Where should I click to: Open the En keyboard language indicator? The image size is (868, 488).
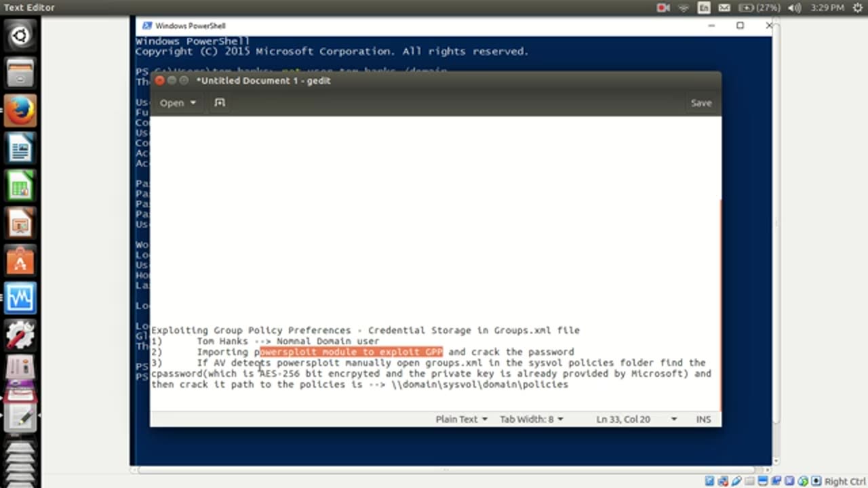704,7
